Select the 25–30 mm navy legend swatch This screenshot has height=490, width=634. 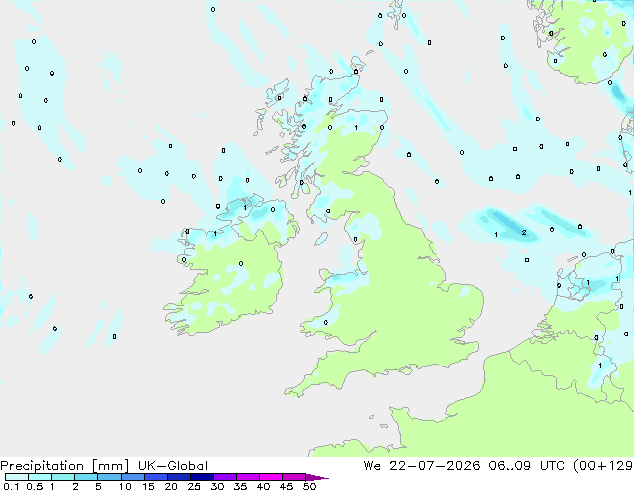(x=201, y=477)
